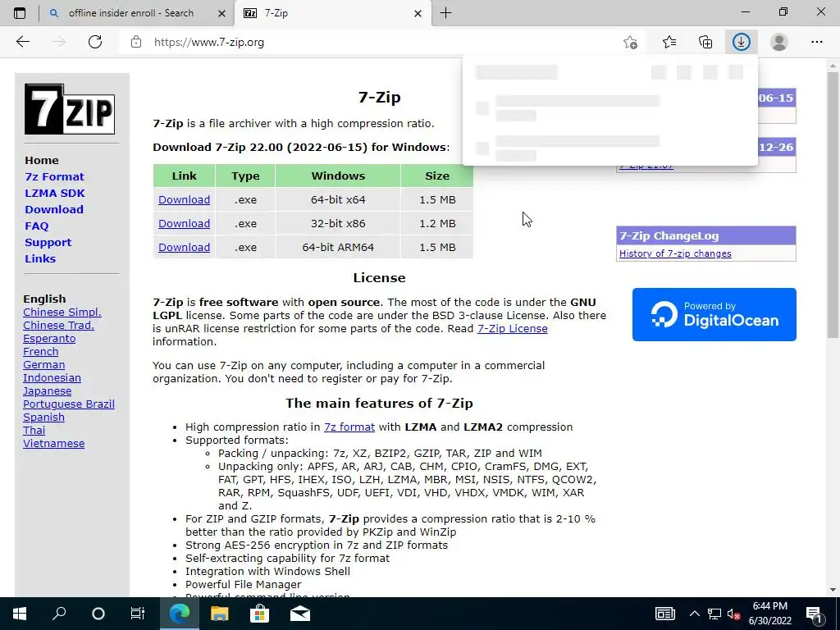Open the 7z format features link
Viewport: 840px width, 630px height.
pos(349,427)
